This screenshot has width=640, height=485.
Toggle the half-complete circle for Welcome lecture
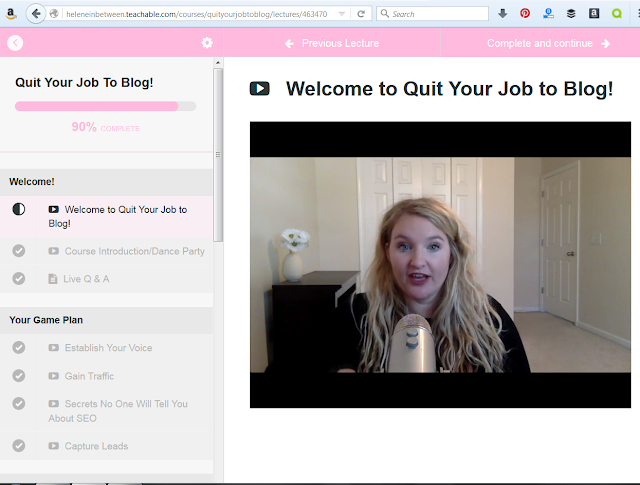click(x=18, y=209)
